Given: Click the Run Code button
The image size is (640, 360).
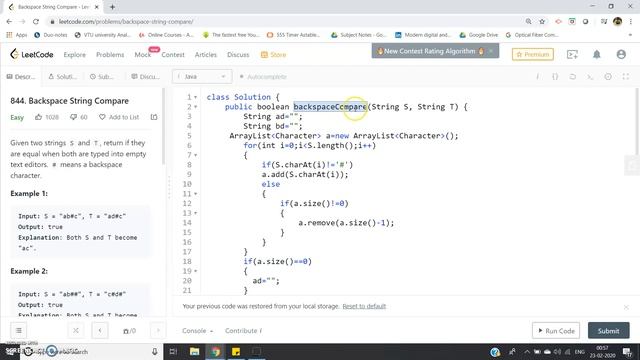Looking at the screenshot, I should tap(556, 331).
